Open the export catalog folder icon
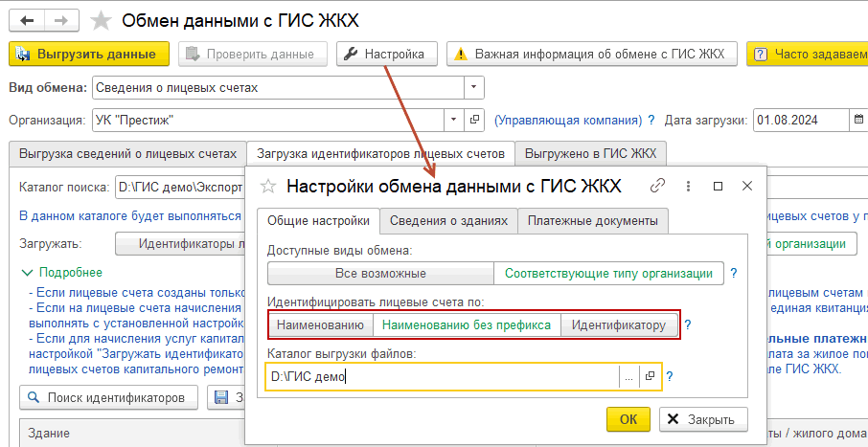Image resolution: width=868 pixels, height=447 pixels. point(650,377)
